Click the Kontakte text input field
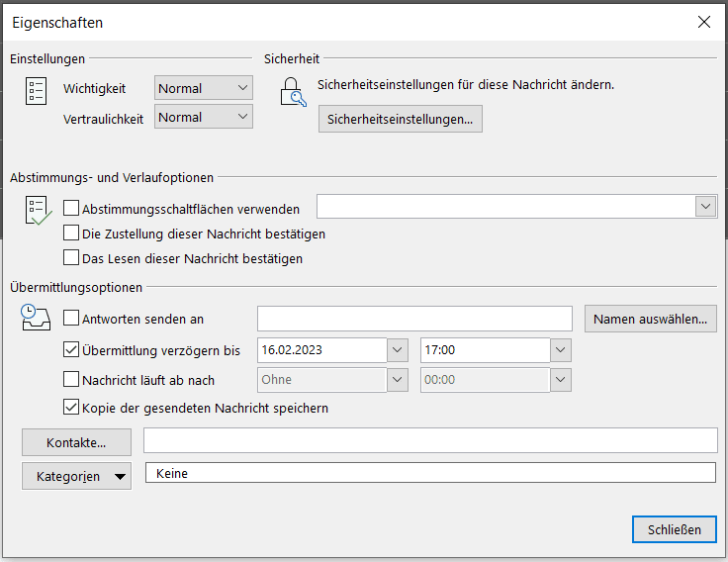This screenshot has height=562, width=728. (430, 440)
